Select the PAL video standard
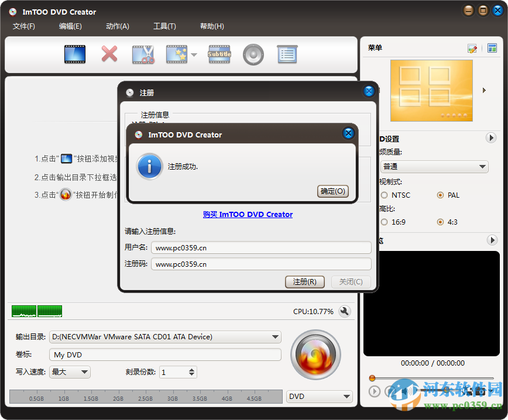 (440, 195)
